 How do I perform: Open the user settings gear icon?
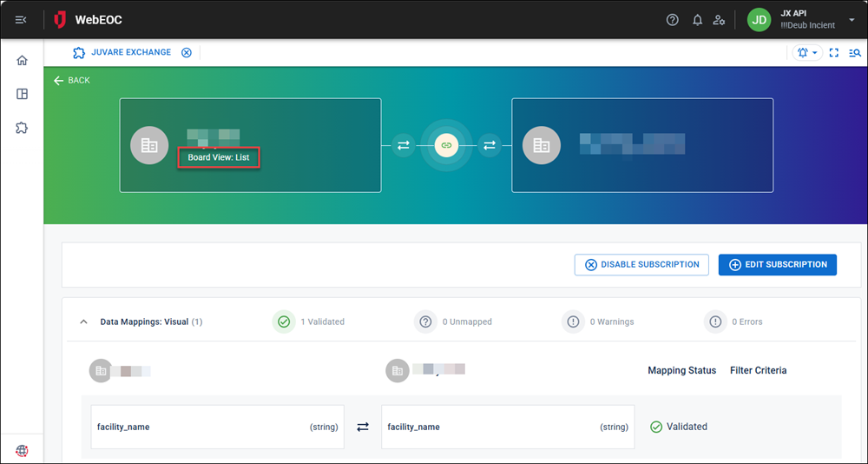pos(719,20)
